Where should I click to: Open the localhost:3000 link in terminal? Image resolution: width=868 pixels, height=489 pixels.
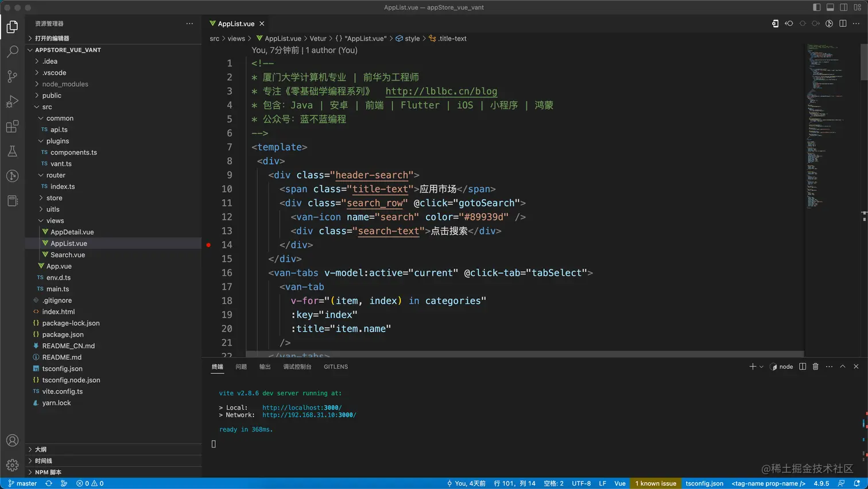(x=302, y=408)
